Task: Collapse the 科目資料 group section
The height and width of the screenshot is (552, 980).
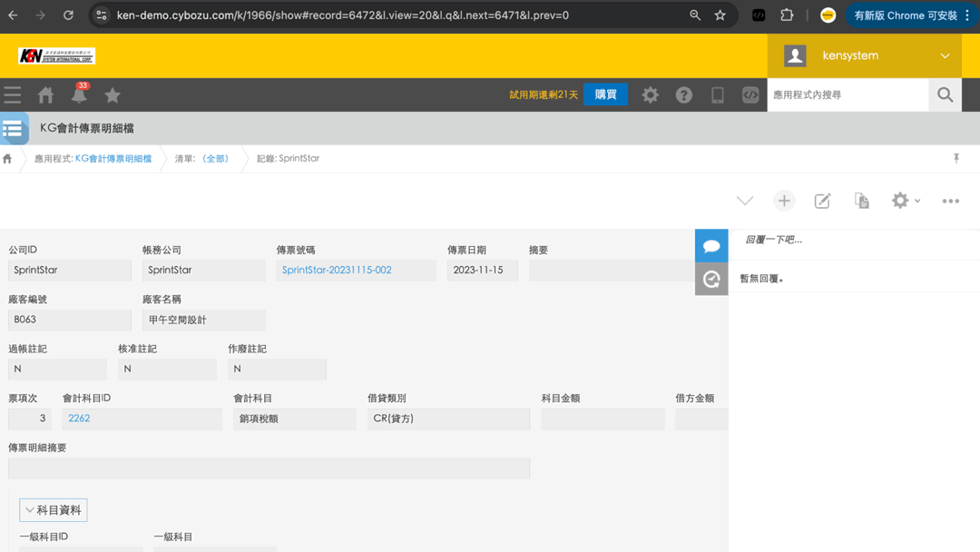Action: (54, 510)
